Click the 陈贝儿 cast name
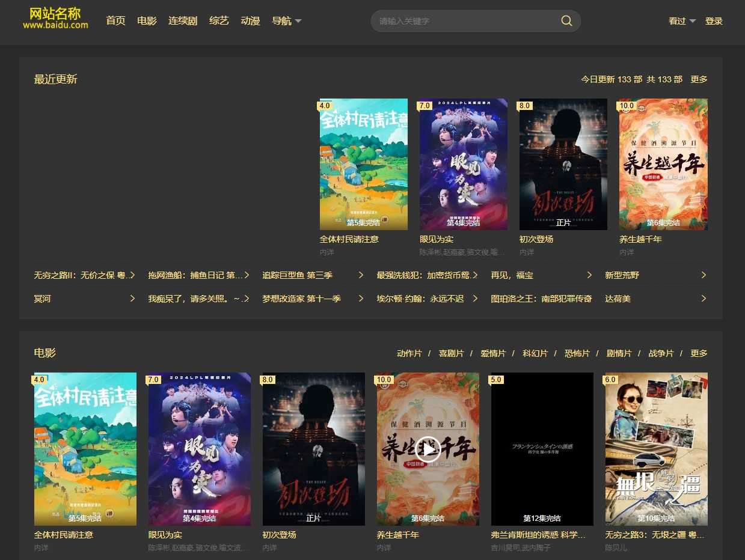Screen dimensions: 745x560 616,548
